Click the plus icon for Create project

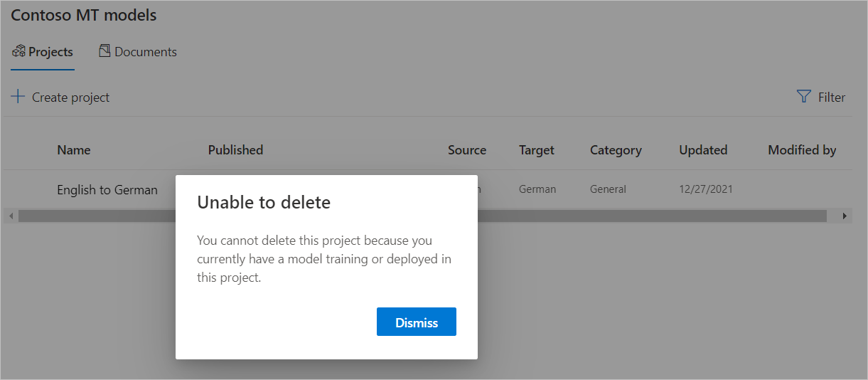(18, 97)
